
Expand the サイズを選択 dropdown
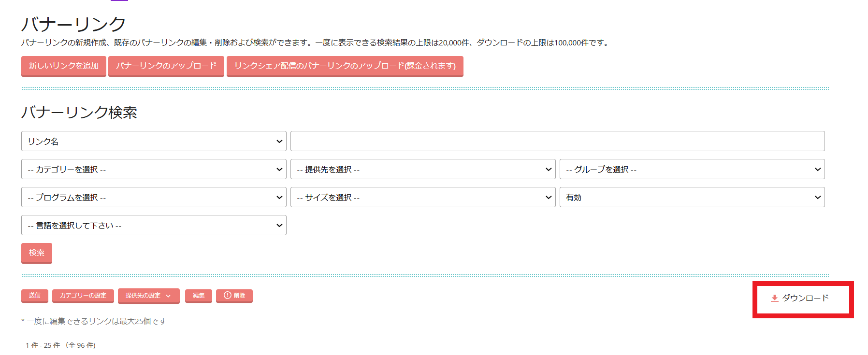422,197
